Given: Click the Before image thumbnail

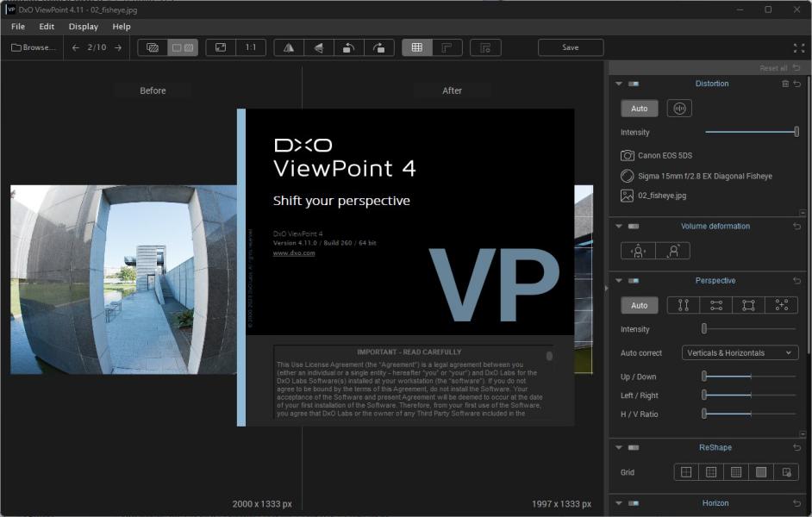Looking at the screenshot, I should (123, 279).
